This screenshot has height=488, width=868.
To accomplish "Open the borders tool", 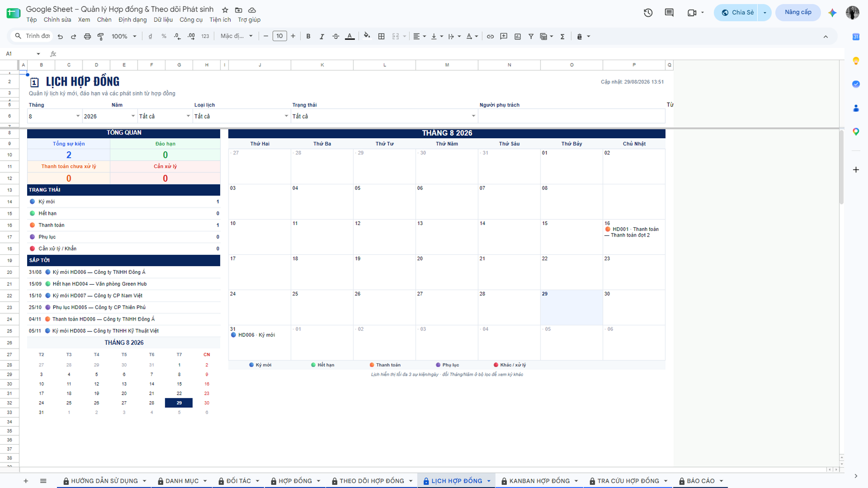I will point(381,36).
